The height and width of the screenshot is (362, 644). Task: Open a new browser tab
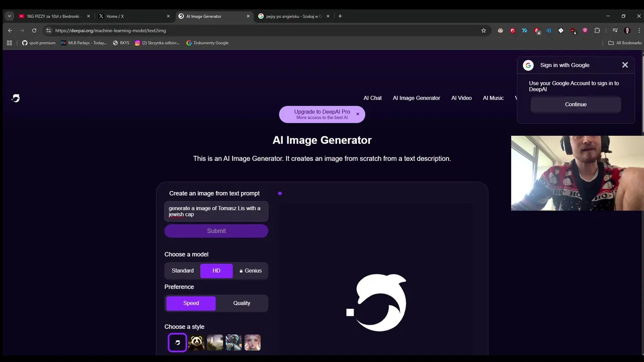(340, 16)
